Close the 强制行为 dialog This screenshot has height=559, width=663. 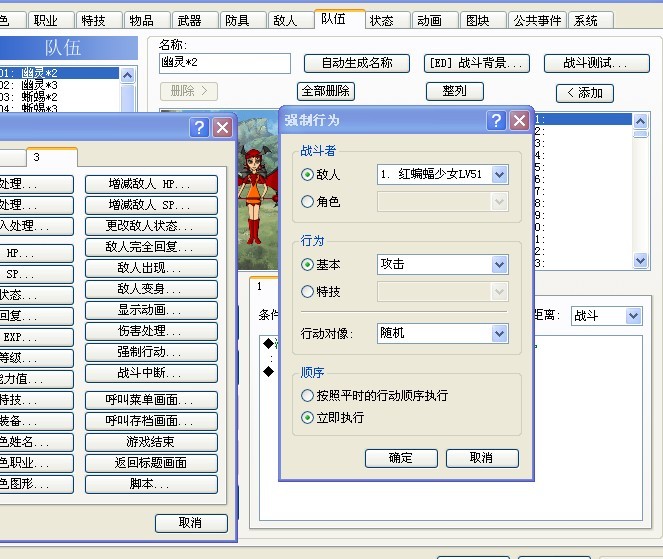pos(519,121)
